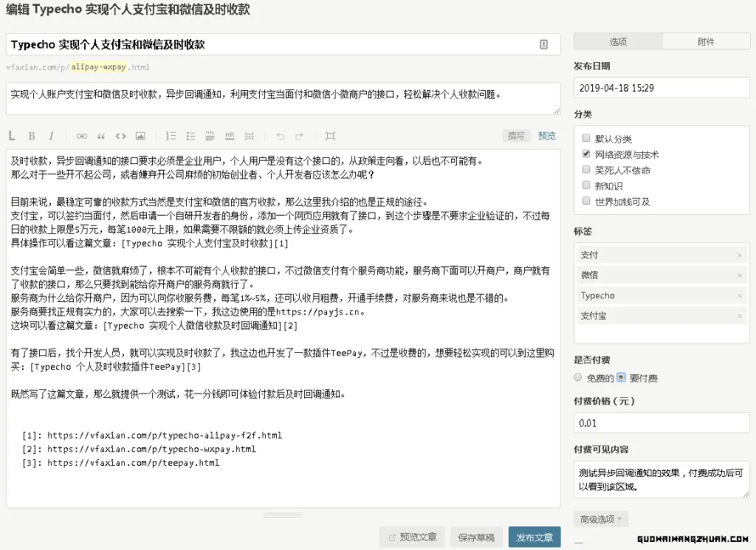Check the 笑死人不偿命 category
This screenshot has width=756, height=550.
[586, 170]
